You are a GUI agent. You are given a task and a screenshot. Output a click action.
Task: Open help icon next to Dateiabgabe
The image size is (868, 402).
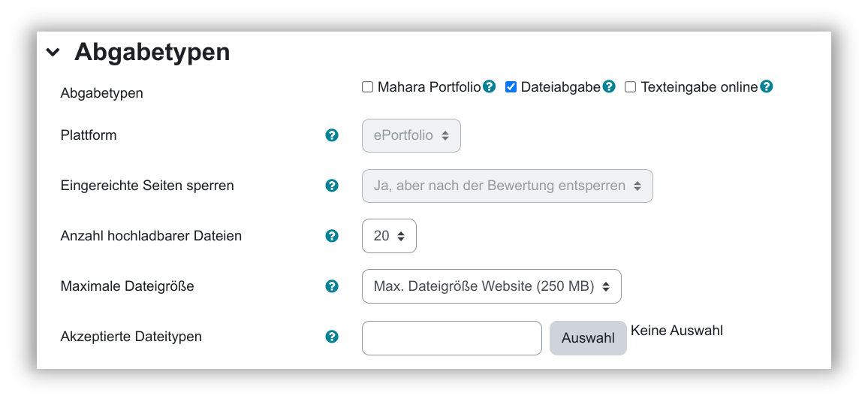tap(609, 86)
